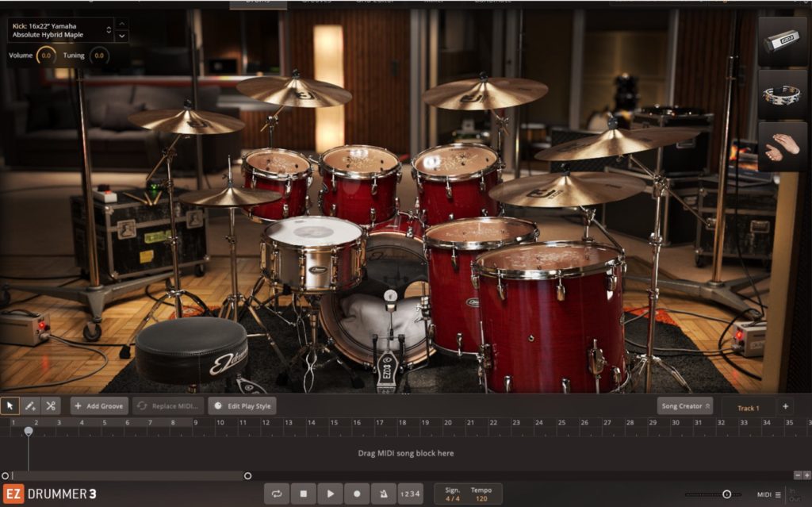
Task: Select previous kick with up chevron
Action: (x=121, y=24)
